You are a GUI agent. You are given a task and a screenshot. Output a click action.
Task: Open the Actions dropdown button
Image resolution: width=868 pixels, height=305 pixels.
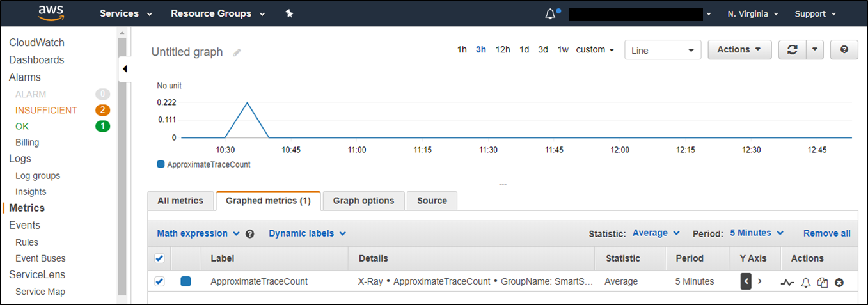(x=739, y=50)
